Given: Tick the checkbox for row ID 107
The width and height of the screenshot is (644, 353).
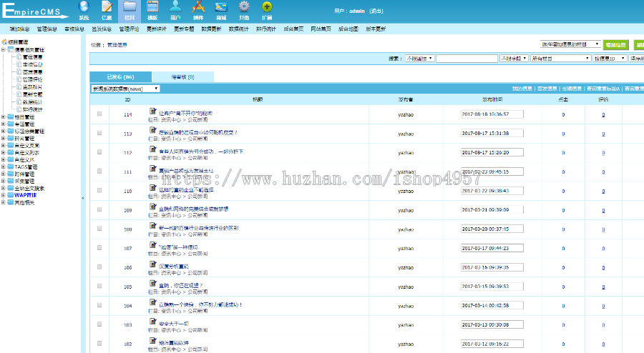Looking at the screenshot, I should click(x=99, y=248).
